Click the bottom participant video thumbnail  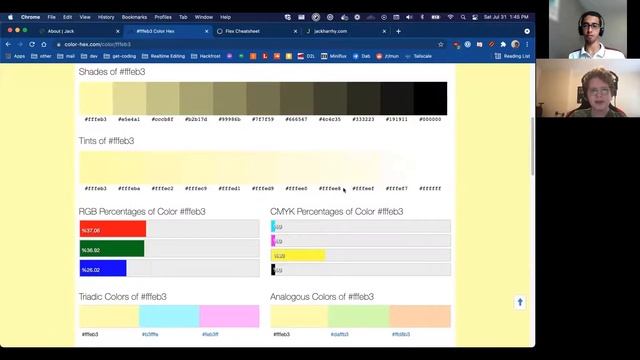588,88
